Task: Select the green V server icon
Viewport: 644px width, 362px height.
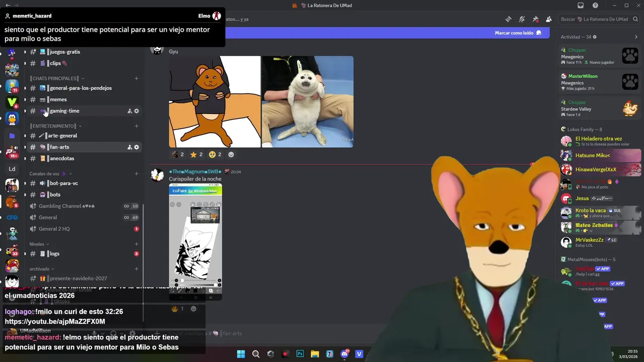Action: tap(12, 102)
